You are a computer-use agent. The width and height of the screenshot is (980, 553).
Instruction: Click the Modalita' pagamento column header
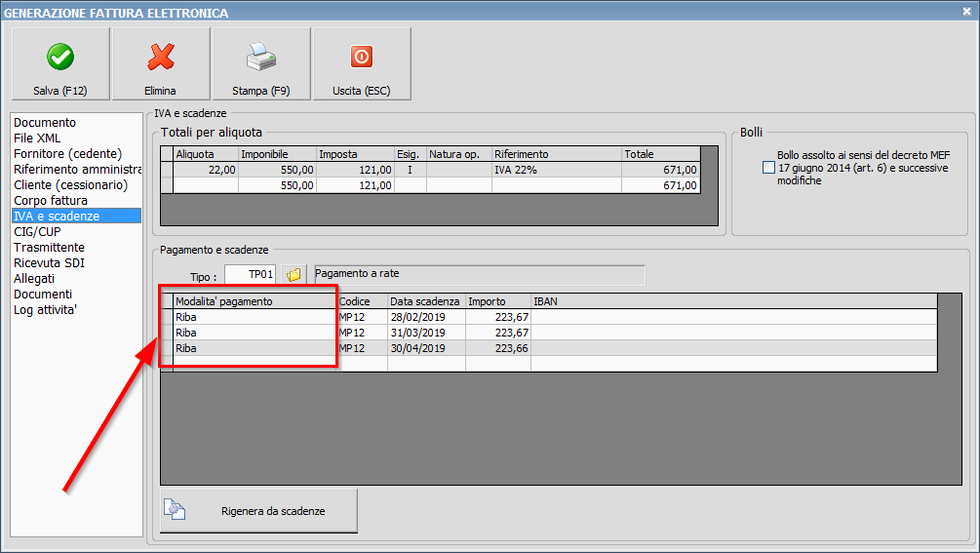[x=255, y=301]
